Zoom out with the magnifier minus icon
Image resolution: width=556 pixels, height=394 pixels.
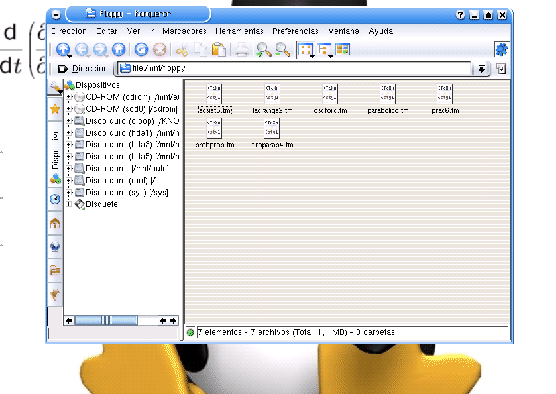point(283,50)
